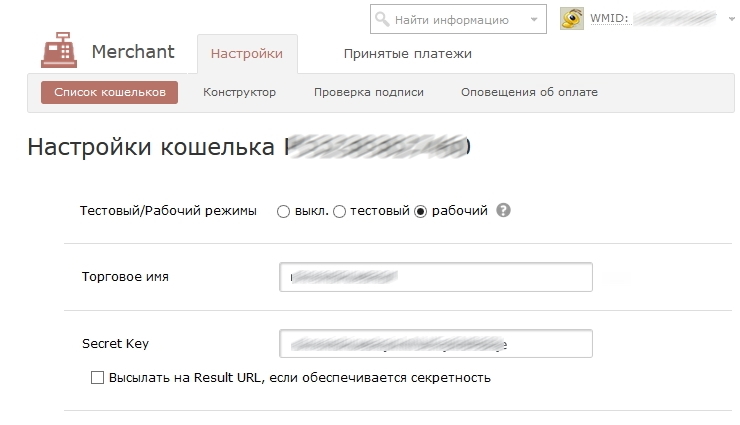Enable the "Высылать на Result URL" checkbox
Screen dimensions: 740x425
97,378
